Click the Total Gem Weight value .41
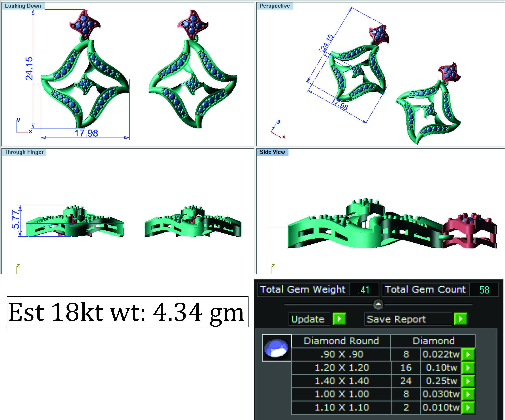Screen dimensions: 505x420 364,290
